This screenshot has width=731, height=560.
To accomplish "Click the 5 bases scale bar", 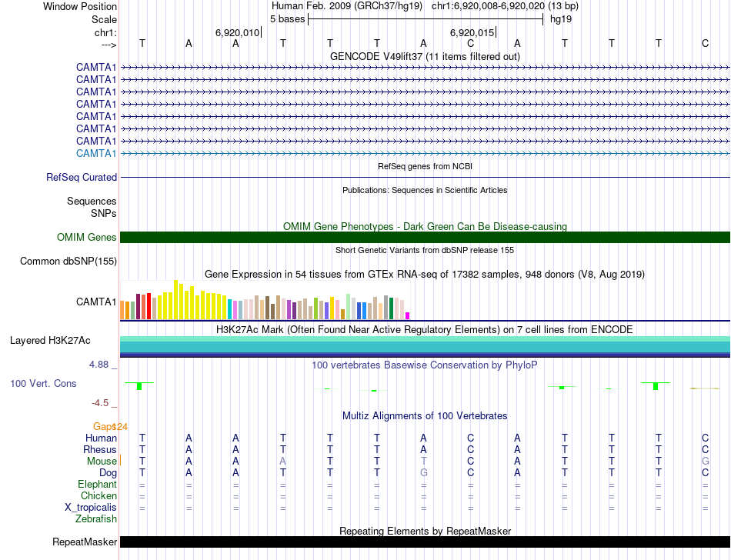I will 426,19.
